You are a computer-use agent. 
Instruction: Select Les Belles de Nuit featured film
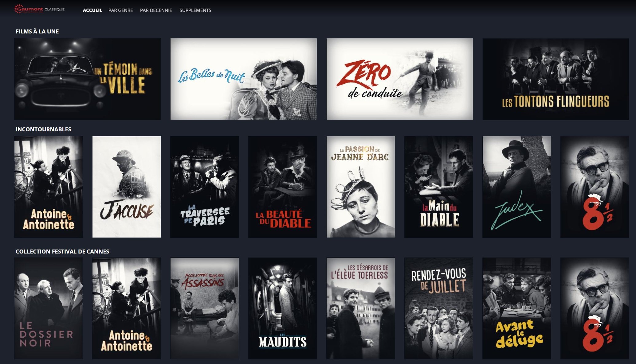tap(243, 79)
